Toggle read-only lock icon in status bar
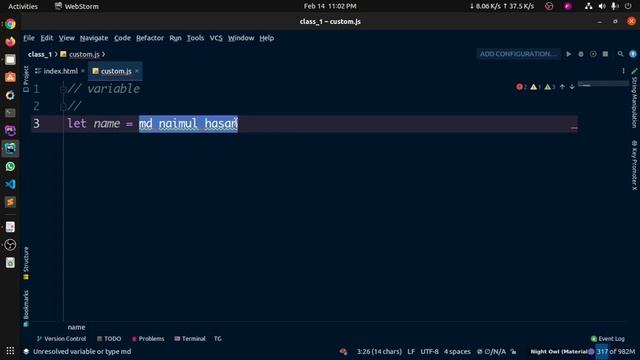This screenshot has width=640, height=360. pyautogui.click(x=513, y=351)
